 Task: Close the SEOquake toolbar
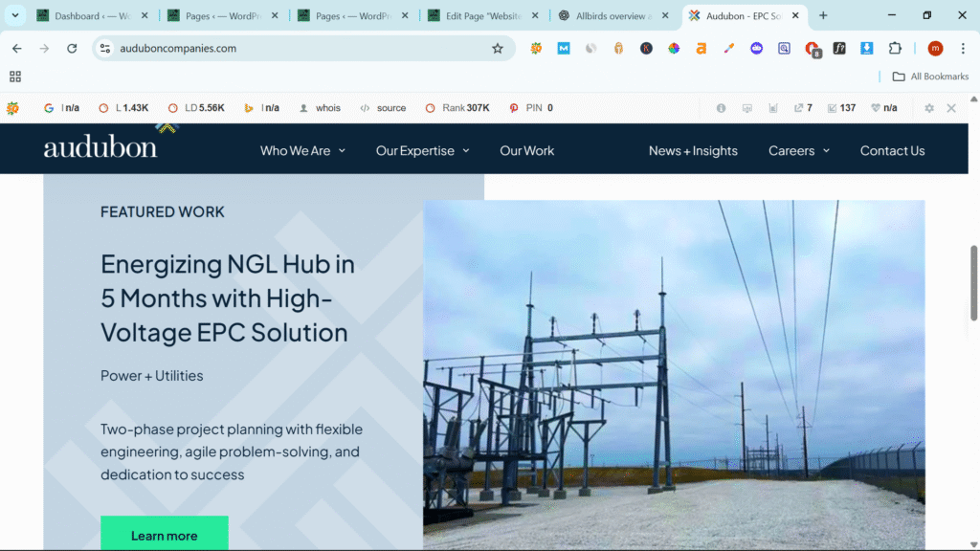tap(951, 108)
